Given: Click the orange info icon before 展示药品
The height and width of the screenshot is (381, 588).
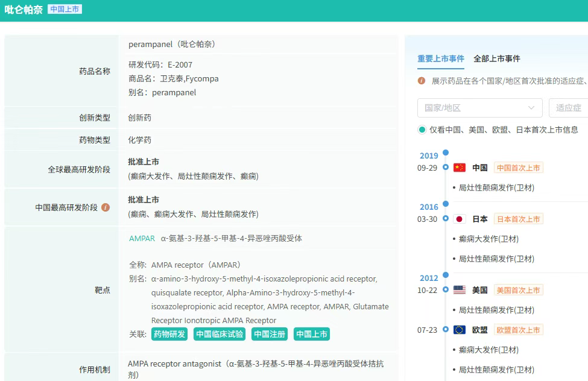Looking at the screenshot, I should tap(422, 81).
